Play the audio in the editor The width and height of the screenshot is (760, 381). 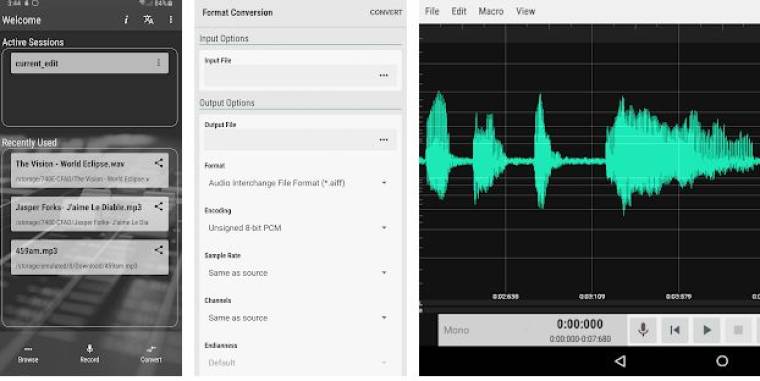point(707,330)
